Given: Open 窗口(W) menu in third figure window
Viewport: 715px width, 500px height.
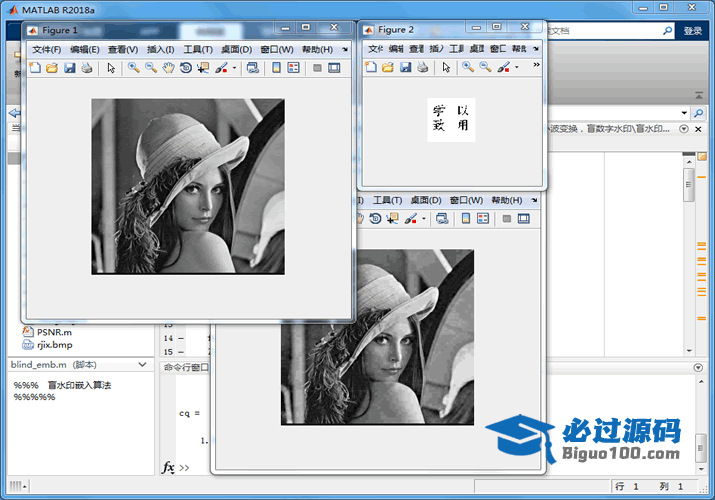Looking at the screenshot, I should tap(466, 200).
